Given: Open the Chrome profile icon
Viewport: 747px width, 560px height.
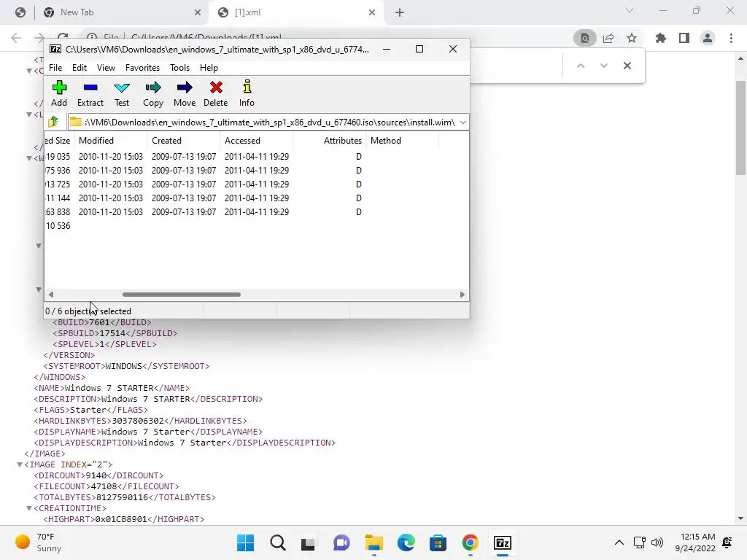Looking at the screenshot, I should tap(708, 38).
